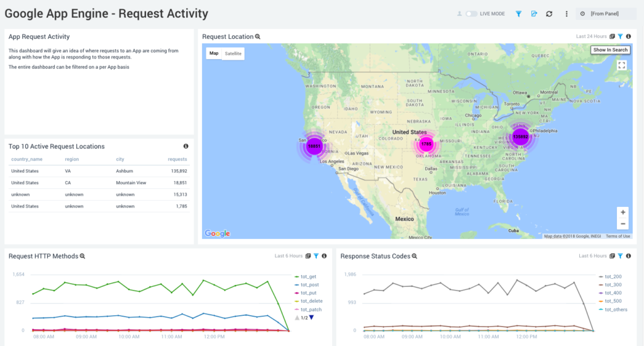Go to previous legend page arrow
Viewport: 644px width, 346px height.
point(297,318)
